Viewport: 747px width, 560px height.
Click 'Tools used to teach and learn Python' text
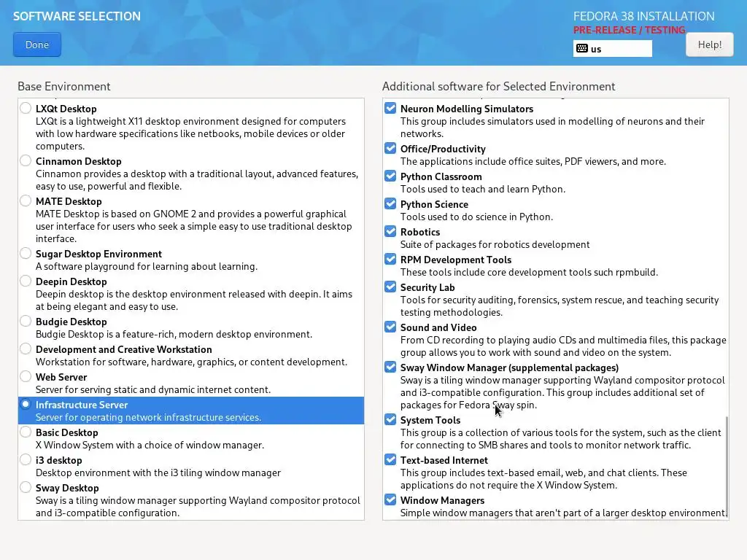(483, 189)
